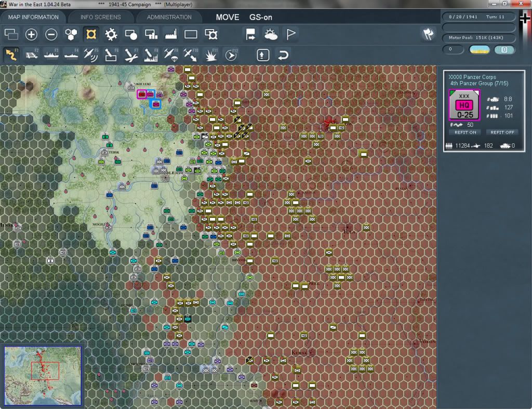Screen dimensions: 532x409
Task: Click the GS-on ground support label
Action: click(x=261, y=17)
